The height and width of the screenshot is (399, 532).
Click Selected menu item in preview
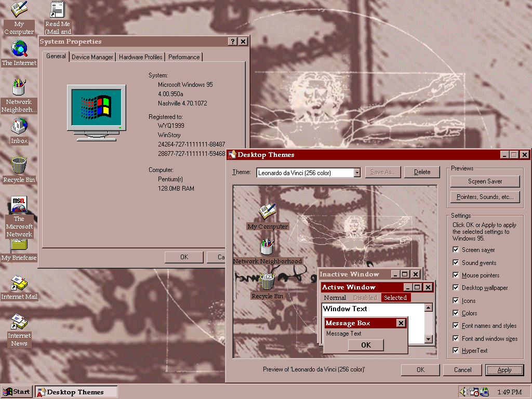[x=395, y=298]
